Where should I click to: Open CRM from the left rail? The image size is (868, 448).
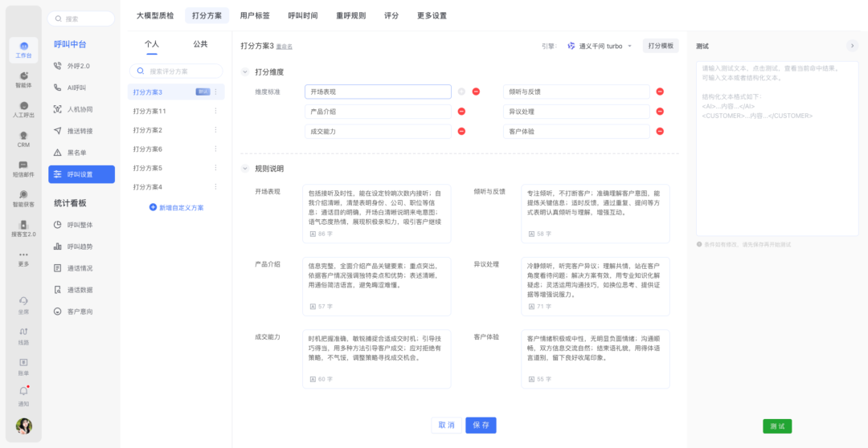click(23, 138)
